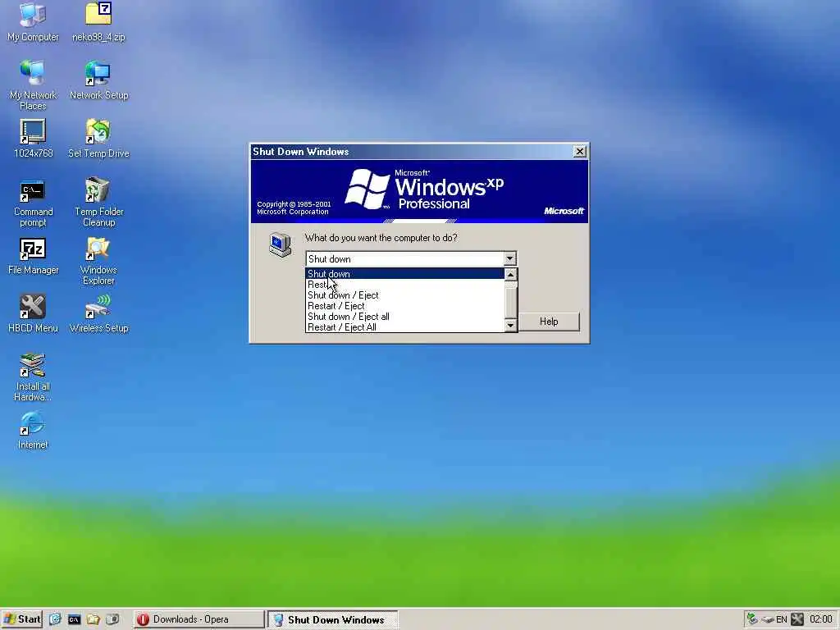Click the network status tray icon
The height and width of the screenshot is (630, 840).
752,619
